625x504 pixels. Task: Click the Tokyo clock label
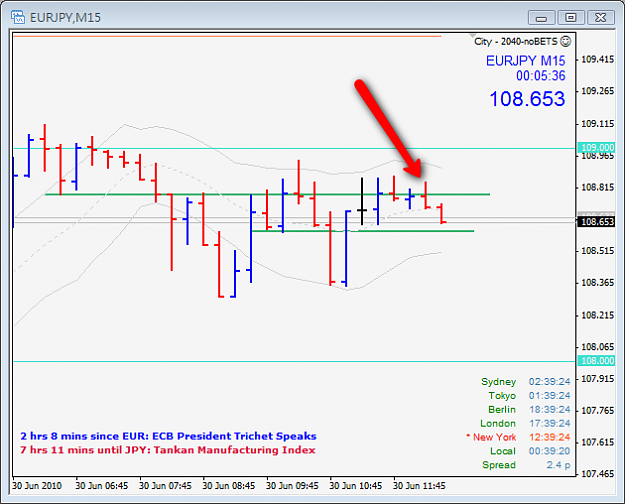pyautogui.click(x=502, y=396)
